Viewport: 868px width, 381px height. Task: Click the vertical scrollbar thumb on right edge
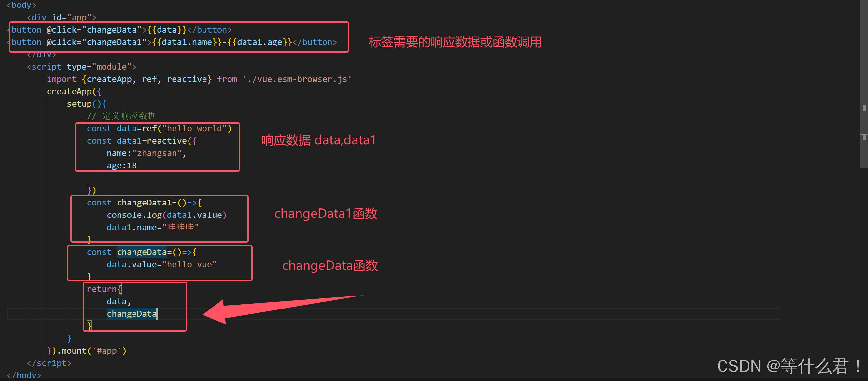tap(863, 84)
